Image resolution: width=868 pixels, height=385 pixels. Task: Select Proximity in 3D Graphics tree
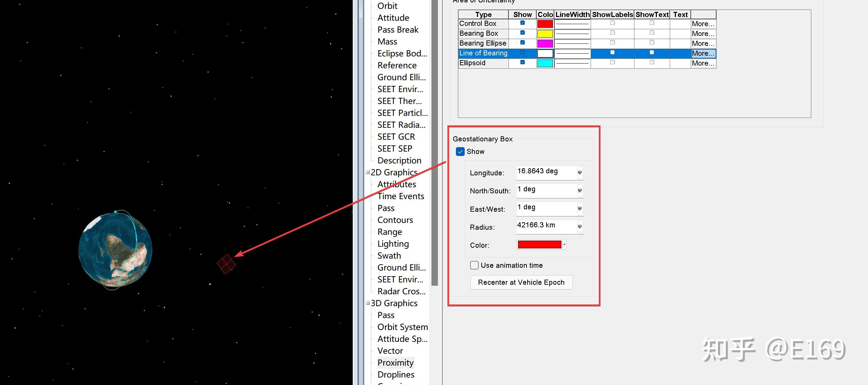[x=395, y=363]
